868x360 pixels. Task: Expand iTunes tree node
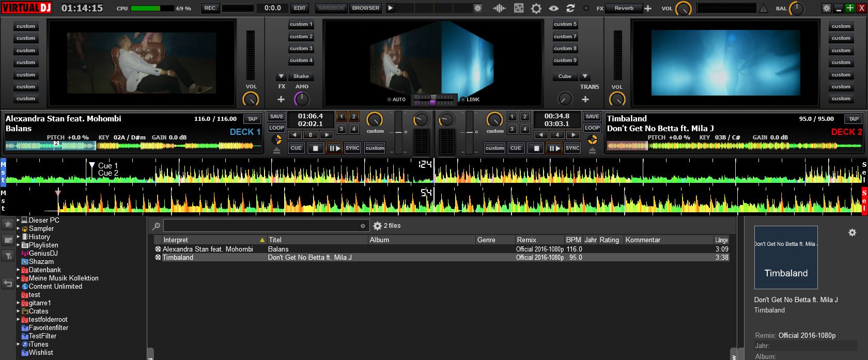18,344
